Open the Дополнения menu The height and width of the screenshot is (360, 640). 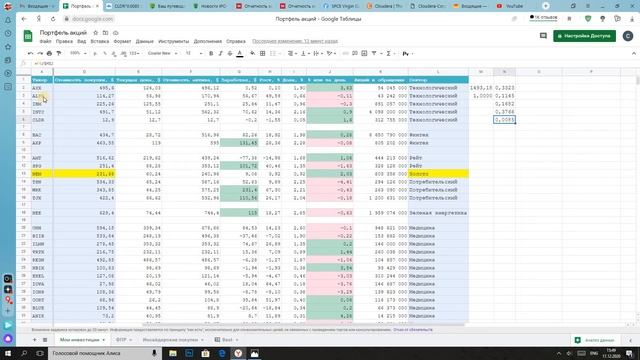[x=208, y=42]
